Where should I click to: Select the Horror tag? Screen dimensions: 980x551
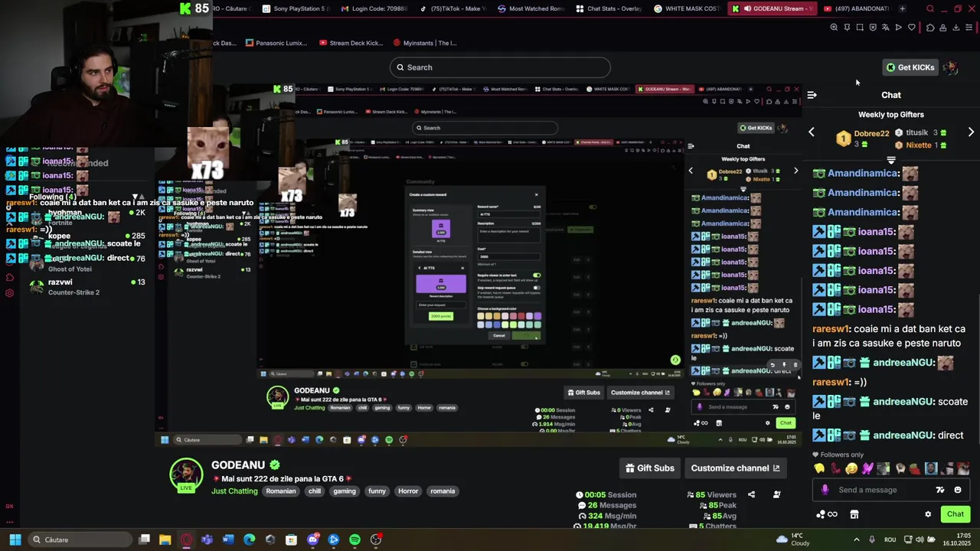[x=408, y=491]
